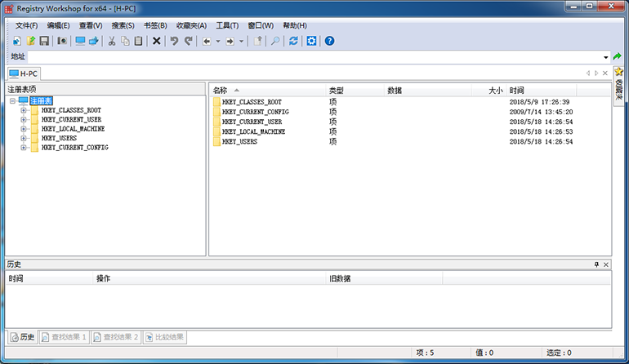Click the favorites star sidebar icon
The height and width of the screenshot is (364, 629).
(x=618, y=72)
